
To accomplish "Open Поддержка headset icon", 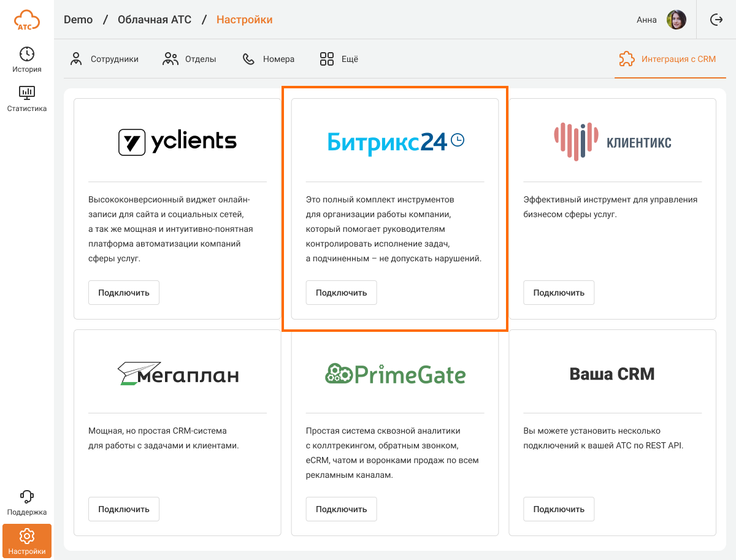I will pyautogui.click(x=27, y=497).
